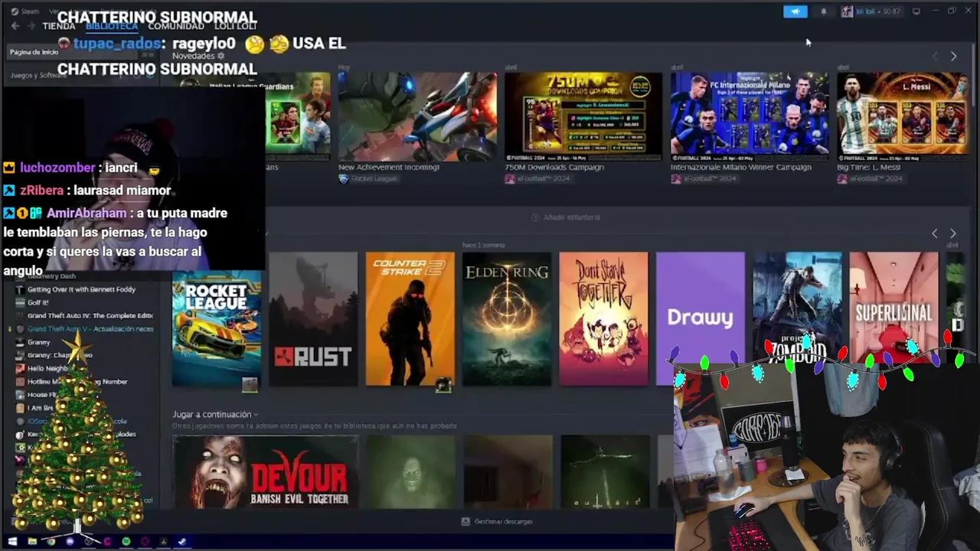Click the '750M Downloads Campaign' headline
The image size is (980, 551).
[554, 167]
